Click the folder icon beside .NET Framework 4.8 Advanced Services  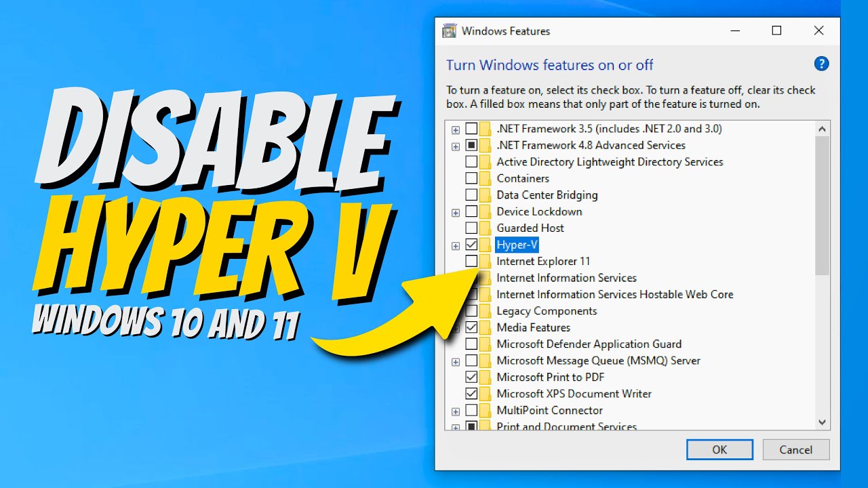click(x=485, y=145)
